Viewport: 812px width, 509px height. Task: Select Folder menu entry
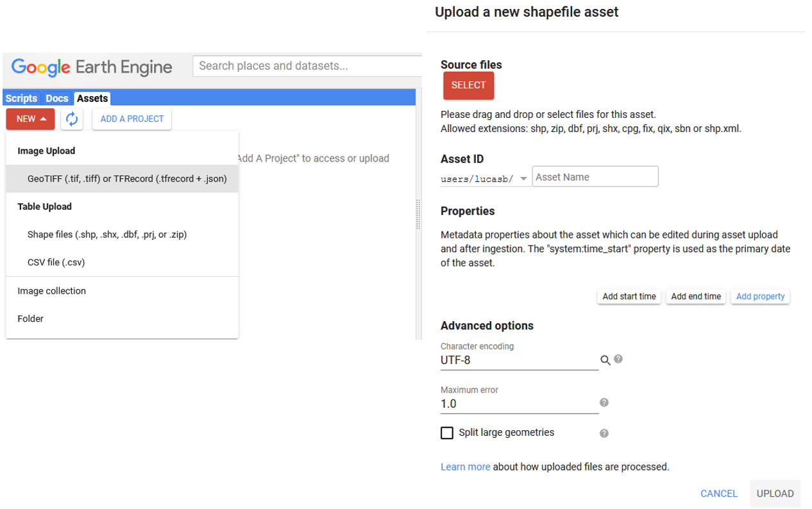pyautogui.click(x=122, y=319)
